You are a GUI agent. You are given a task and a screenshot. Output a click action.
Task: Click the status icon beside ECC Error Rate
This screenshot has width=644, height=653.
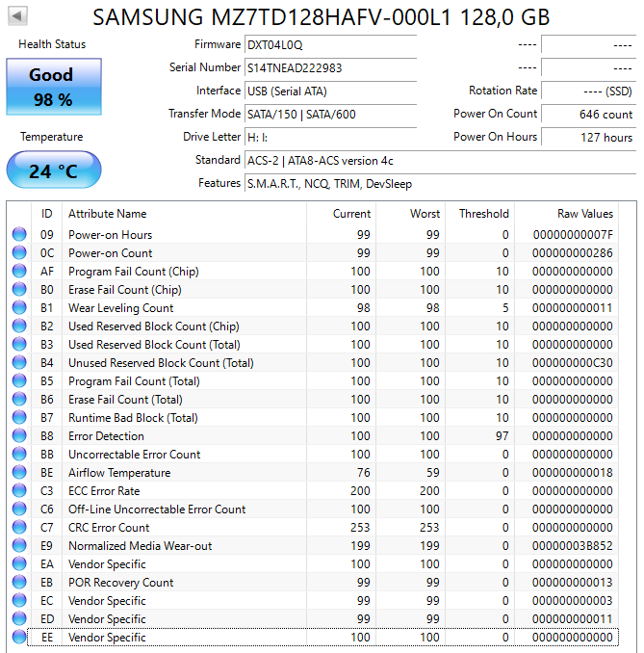(19, 491)
